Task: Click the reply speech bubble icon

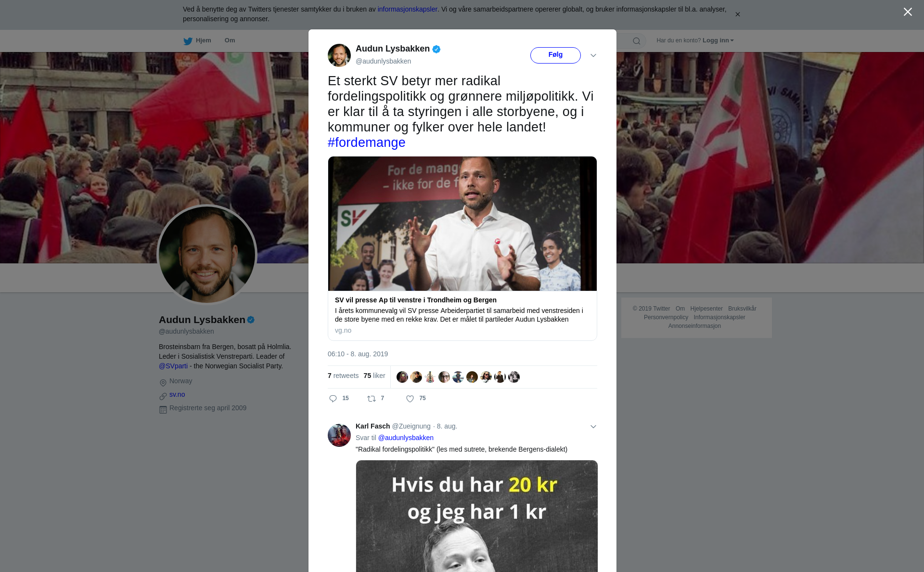Action: click(333, 399)
